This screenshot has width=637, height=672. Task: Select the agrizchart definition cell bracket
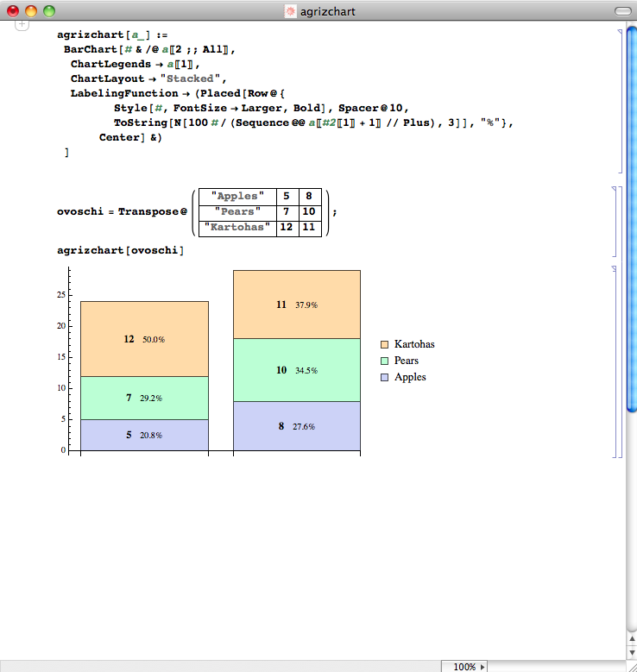tap(619, 101)
